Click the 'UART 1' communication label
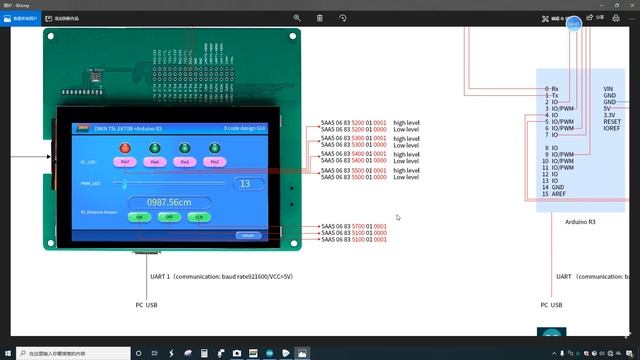640x360 pixels. click(x=222, y=277)
